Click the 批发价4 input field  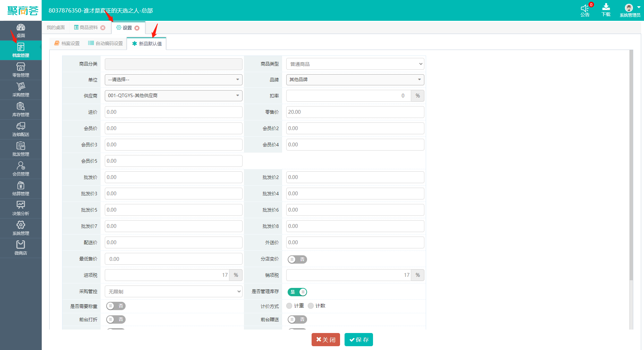pyautogui.click(x=355, y=194)
